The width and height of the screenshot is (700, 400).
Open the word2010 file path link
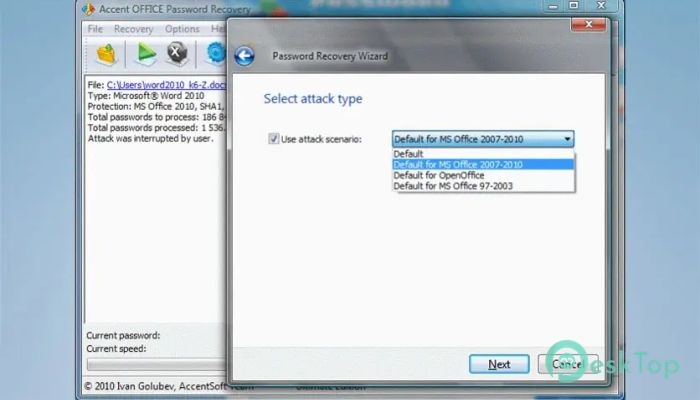pyautogui.click(x=167, y=85)
